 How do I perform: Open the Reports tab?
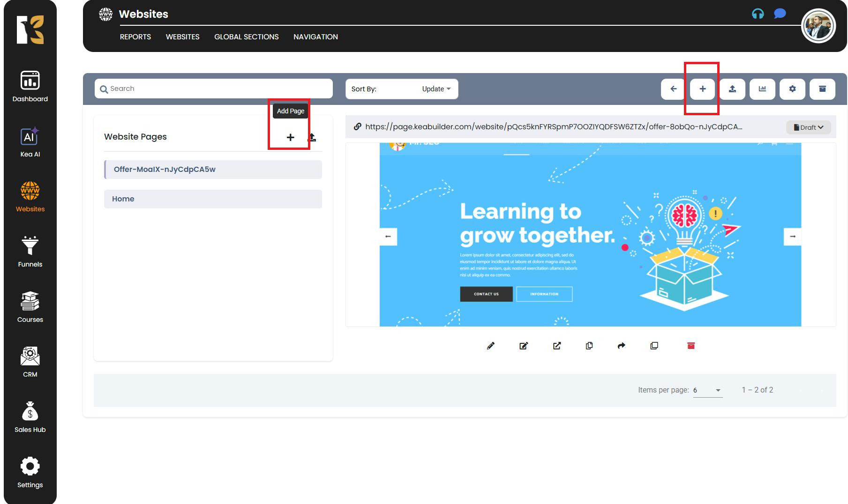(135, 37)
